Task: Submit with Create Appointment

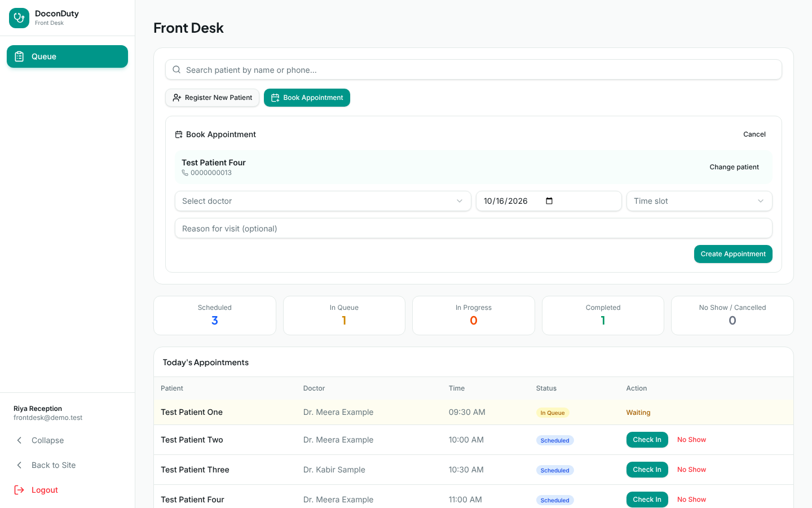Action: 733,254
